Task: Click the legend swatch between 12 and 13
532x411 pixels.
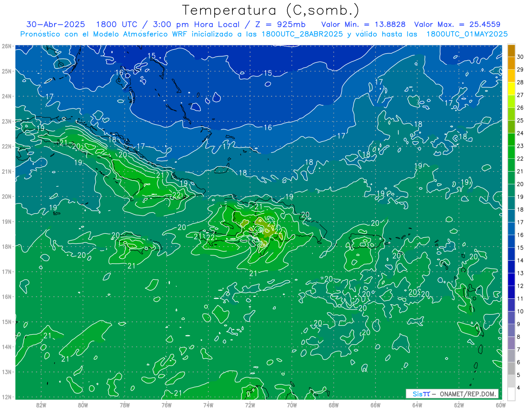Action: tap(511, 279)
